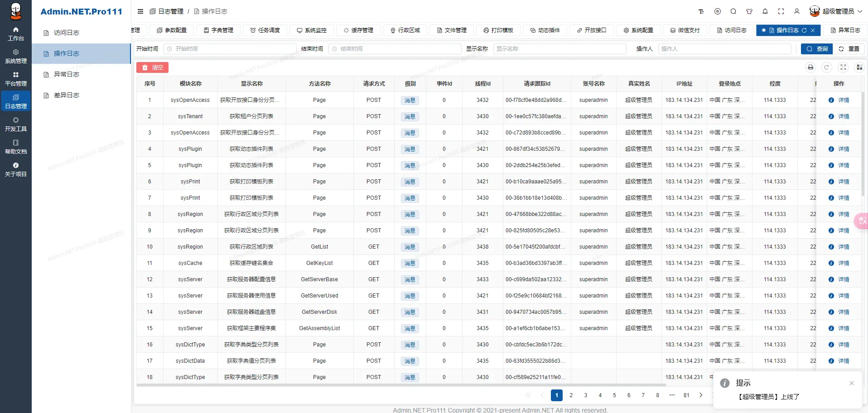This screenshot has height=413, width=868.
Task: Click request trace id in row 8
Action: pyautogui.click(x=536, y=214)
